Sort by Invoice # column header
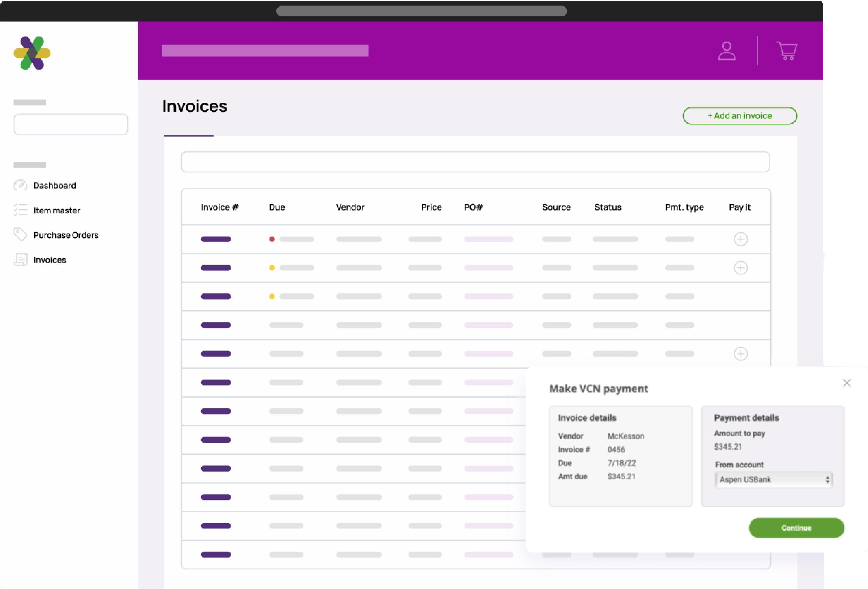 219,207
